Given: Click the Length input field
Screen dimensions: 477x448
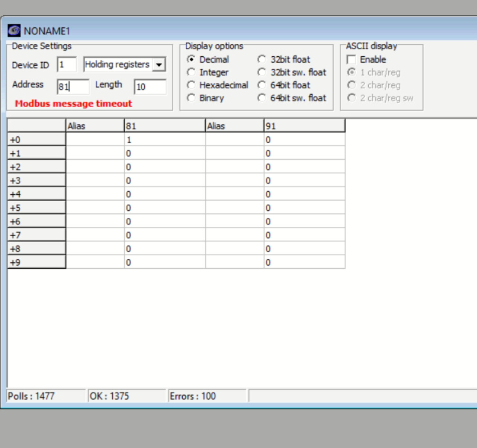Looking at the screenshot, I should [x=150, y=87].
